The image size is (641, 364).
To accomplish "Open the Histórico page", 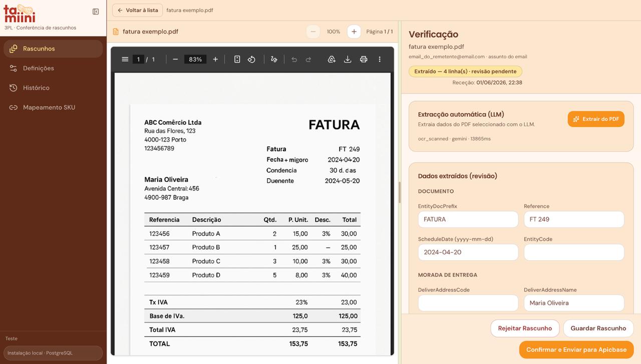I will click(x=53, y=88).
